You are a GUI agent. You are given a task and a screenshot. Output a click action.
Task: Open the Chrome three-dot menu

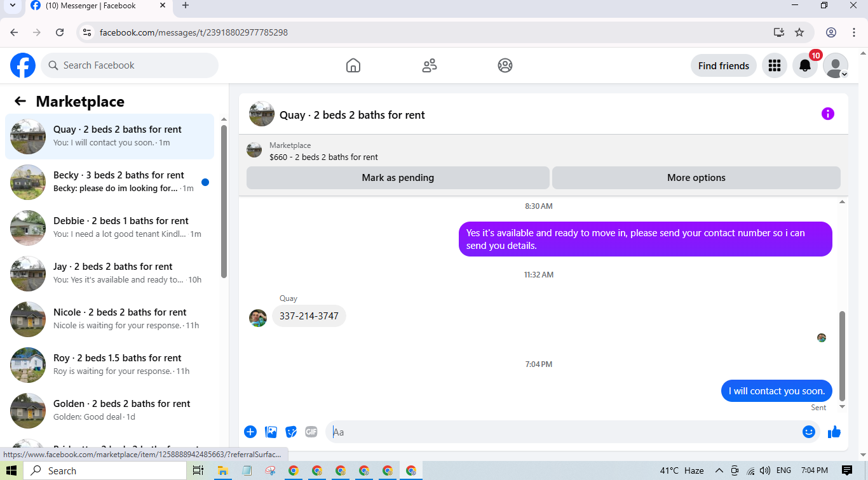(854, 32)
